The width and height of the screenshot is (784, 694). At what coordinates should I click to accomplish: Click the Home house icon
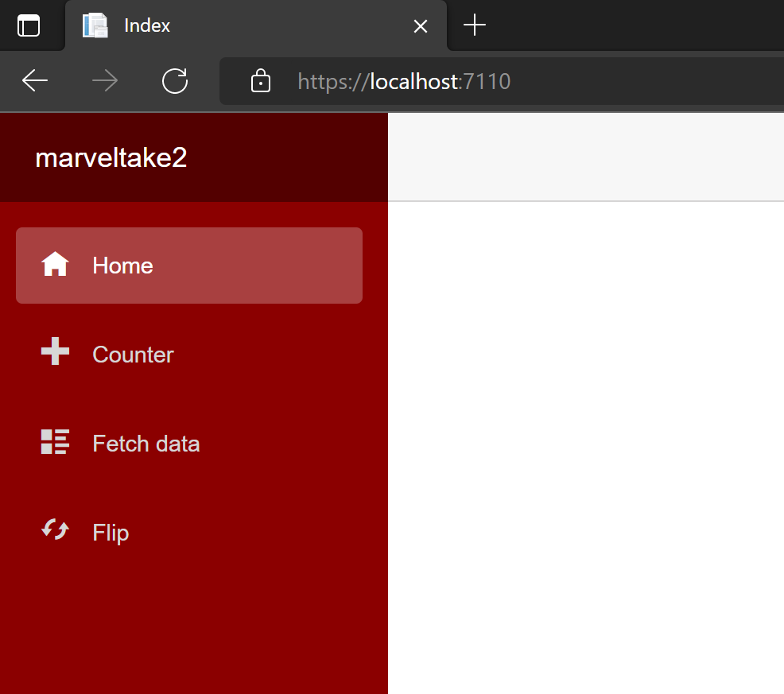[x=55, y=264]
